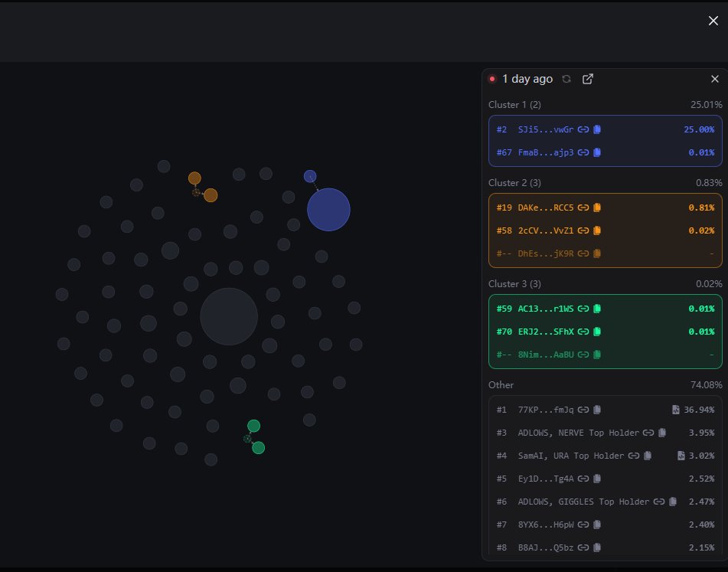Copy address DhEs...jK9R
Viewport: 728px width, 572px height.
597,253
